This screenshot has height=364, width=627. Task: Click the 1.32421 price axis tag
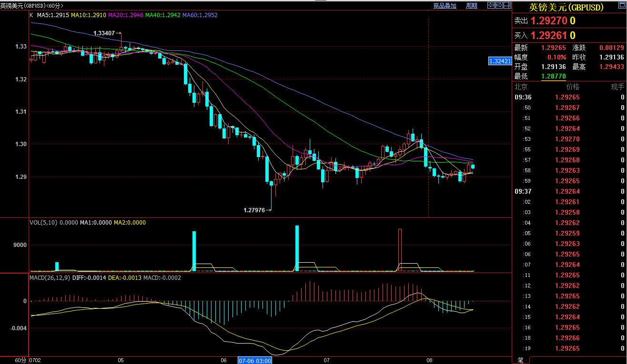500,61
